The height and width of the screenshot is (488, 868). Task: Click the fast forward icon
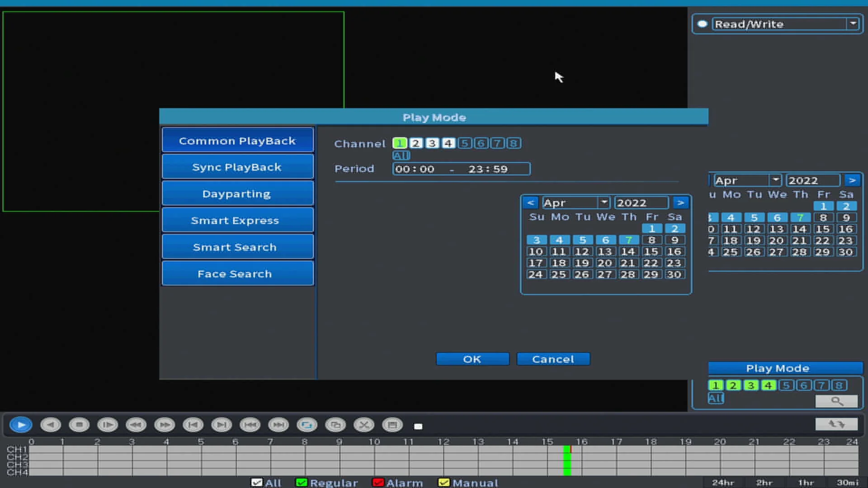(165, 425)
